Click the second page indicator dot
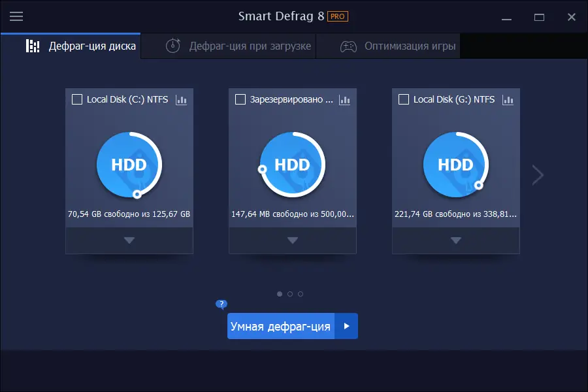This screenshot has width=588, height=392. point(289,294)
